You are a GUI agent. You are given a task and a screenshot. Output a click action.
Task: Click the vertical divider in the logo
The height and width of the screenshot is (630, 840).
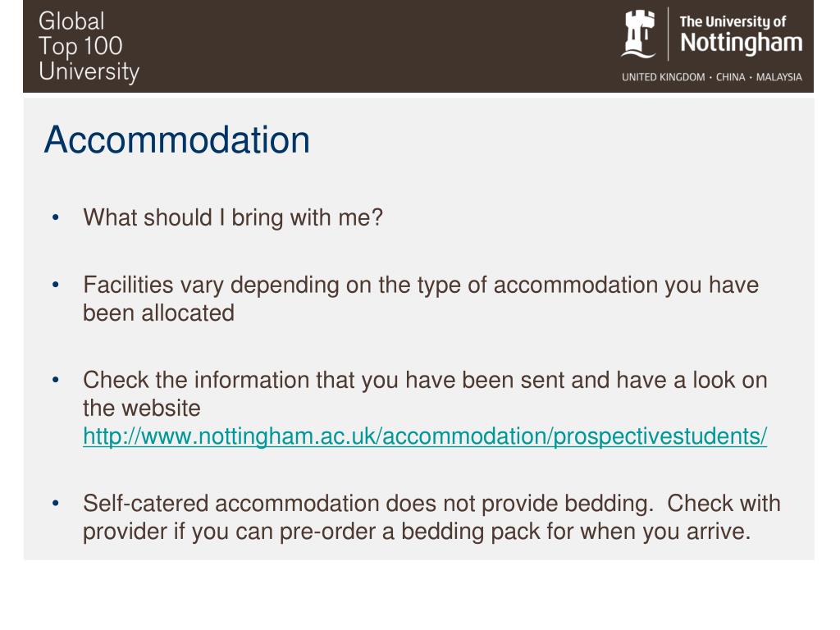(x=668, y=34)
